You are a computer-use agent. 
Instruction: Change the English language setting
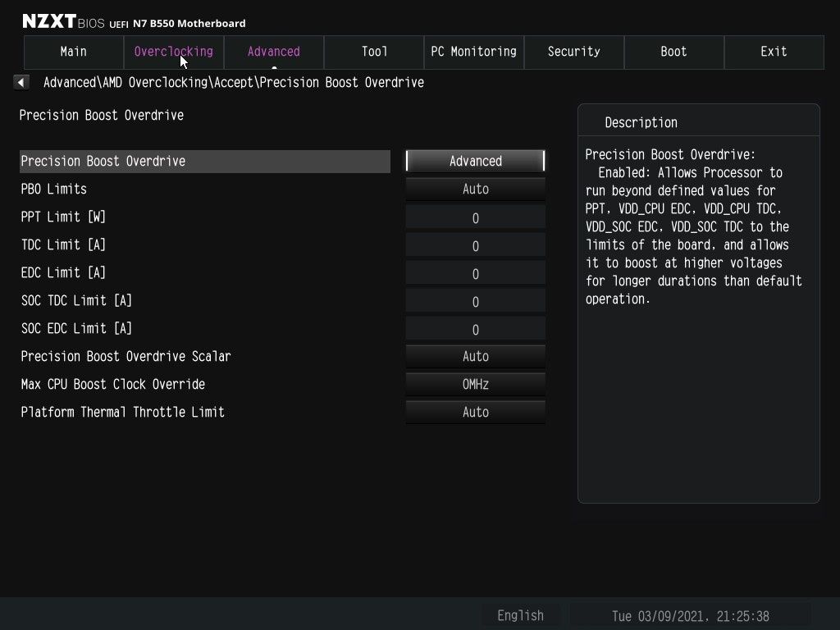tap(520, 615)
